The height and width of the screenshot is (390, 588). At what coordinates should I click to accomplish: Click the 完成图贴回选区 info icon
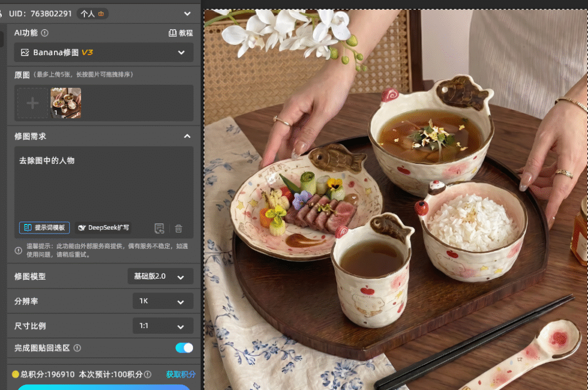(x=78, y=348)
